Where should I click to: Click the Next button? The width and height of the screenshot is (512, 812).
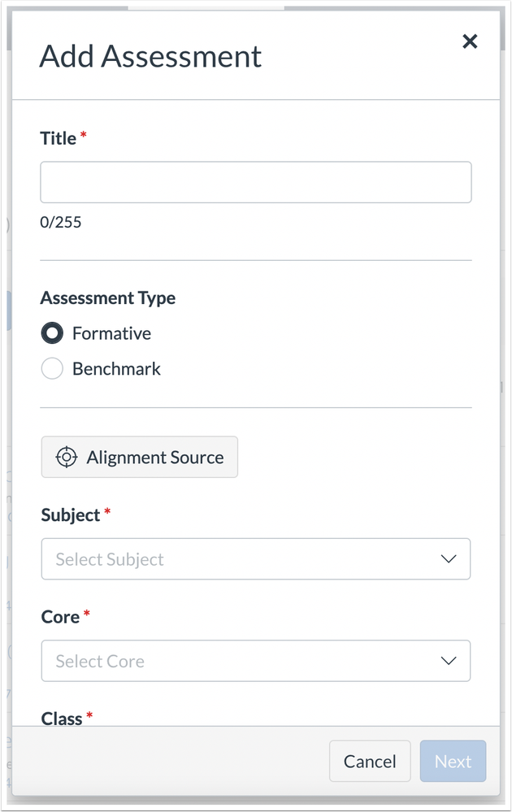pyautogui.click(x=453, y=762)
